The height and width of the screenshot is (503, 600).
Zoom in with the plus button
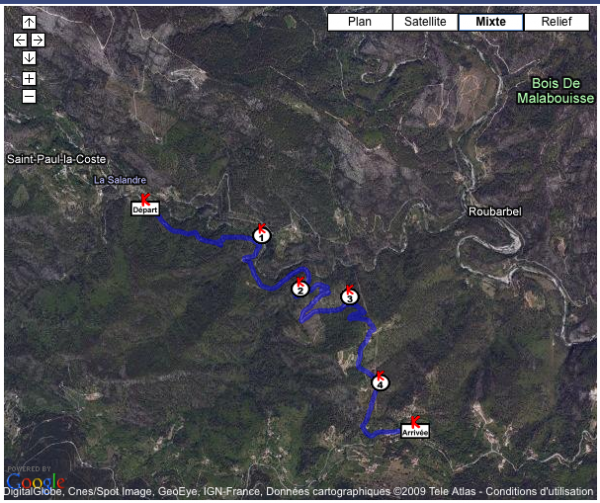29,78
